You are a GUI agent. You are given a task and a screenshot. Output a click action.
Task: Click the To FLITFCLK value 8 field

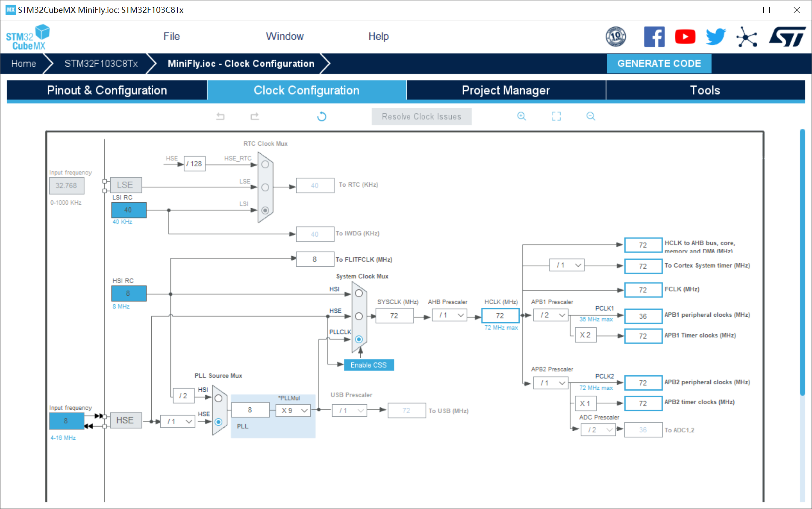pyautogui.click(x=315, y=259)
